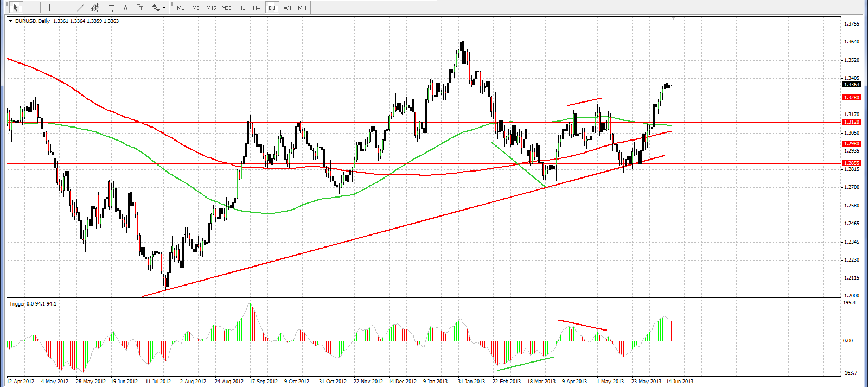
Task: Switch to the H4 timeframe
Action: 257,8
